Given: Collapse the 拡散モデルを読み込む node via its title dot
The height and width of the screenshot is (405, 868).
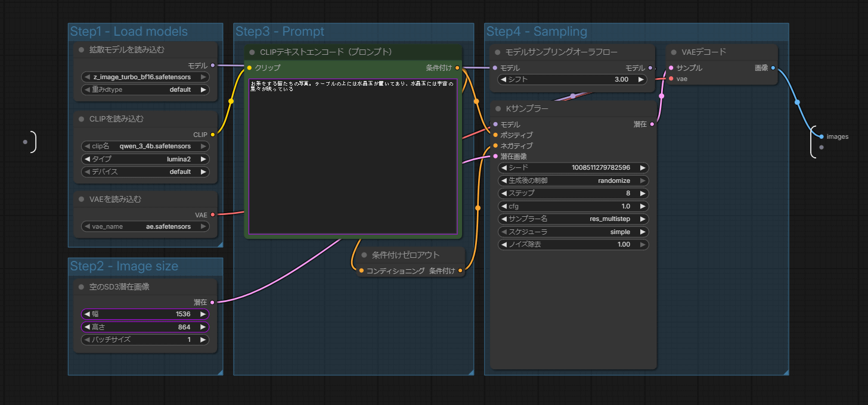Looking at the screenshot, I should pyautogui.click(x=81, y=49).
